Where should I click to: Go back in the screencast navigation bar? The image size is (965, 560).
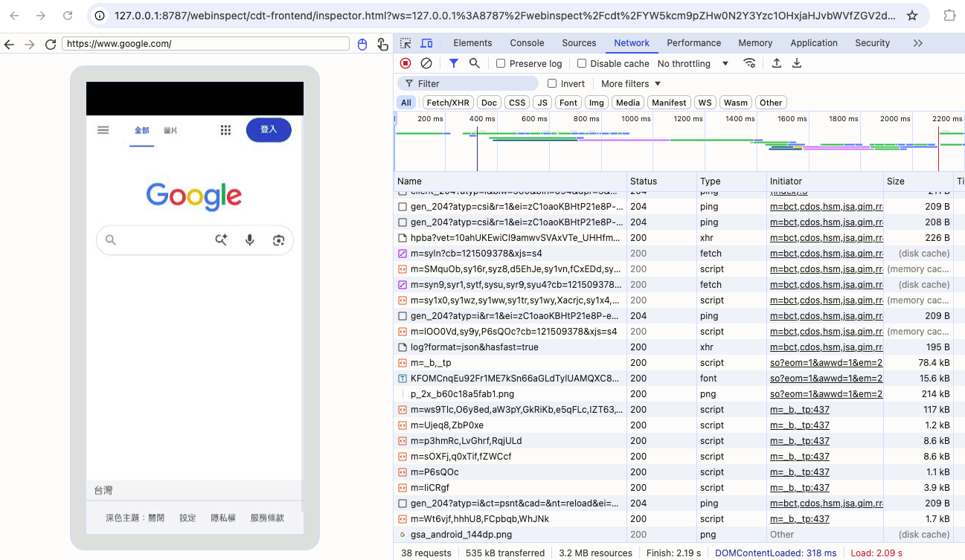(9, 44)
